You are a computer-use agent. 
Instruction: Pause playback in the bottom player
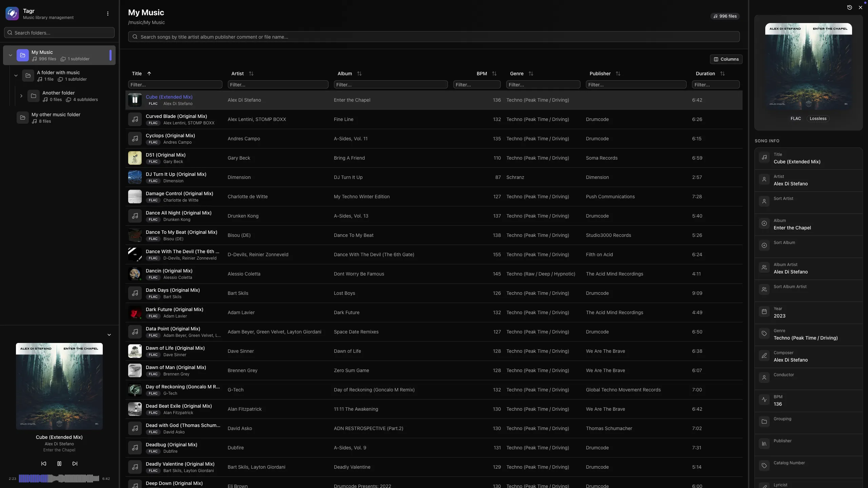pos(59,464)
